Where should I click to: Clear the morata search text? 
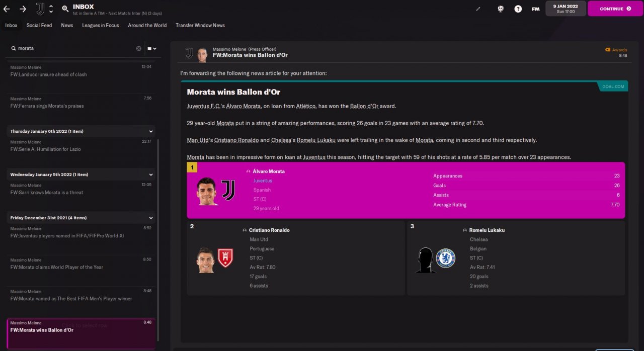(139, 48)
